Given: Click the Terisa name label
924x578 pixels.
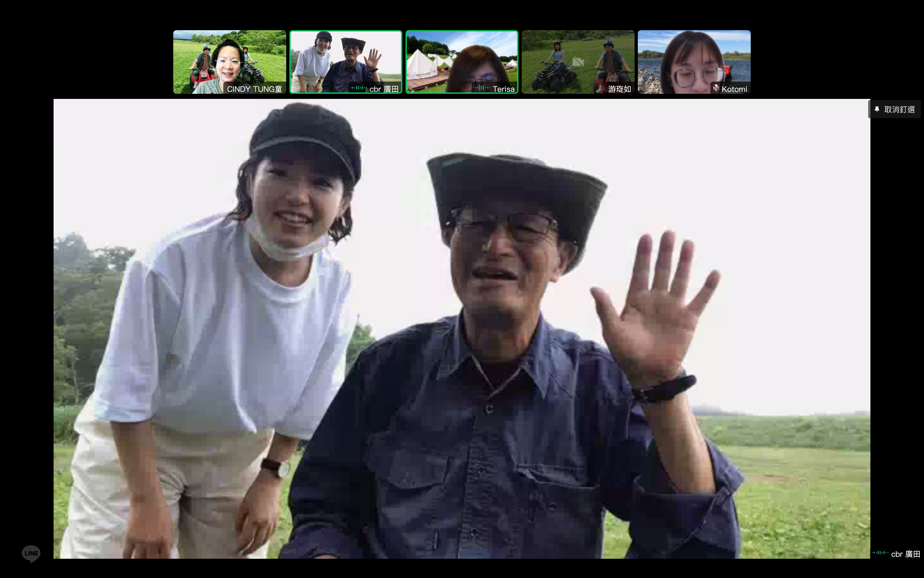Looking at the screenshot, I should [x=503, y=89].
